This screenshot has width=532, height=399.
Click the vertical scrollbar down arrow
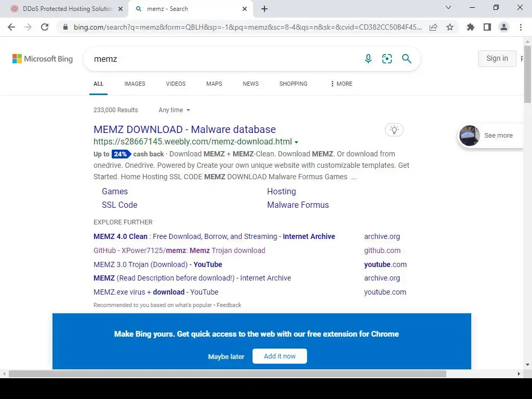pyautogui.click(x=528, y=365)
